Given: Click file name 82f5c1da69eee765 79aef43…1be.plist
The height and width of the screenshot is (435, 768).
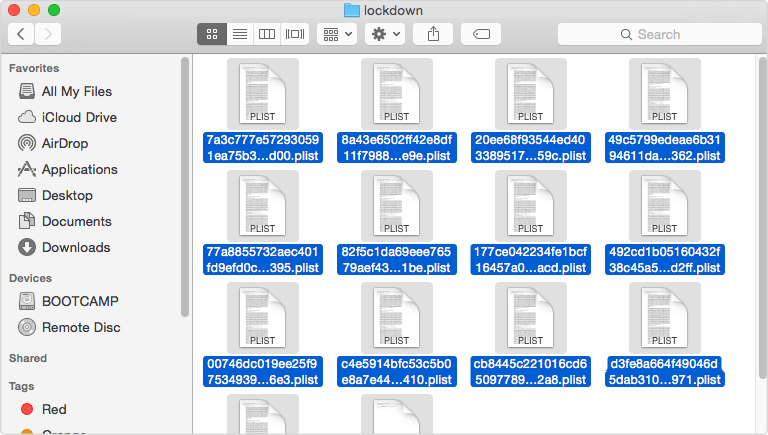Looking at the screenshot, I should click(397, 260).
